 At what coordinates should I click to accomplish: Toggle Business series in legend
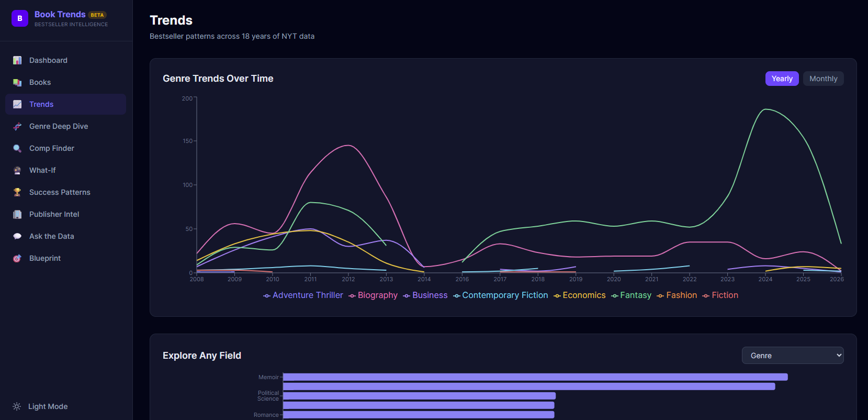[425, 295]
